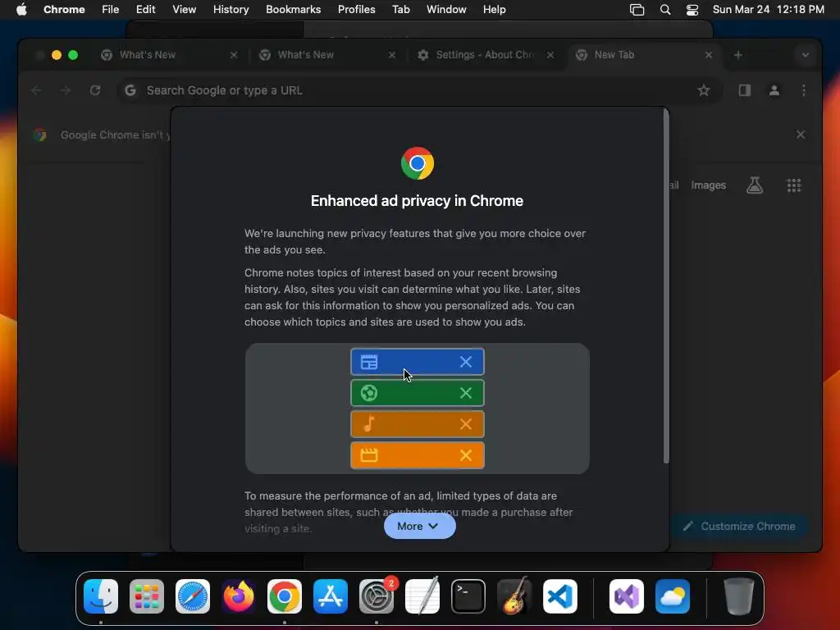This screenshot has height=630, width=840.
Task: Click the dialog's vertical scrollbar
Action: pos(666,287)
